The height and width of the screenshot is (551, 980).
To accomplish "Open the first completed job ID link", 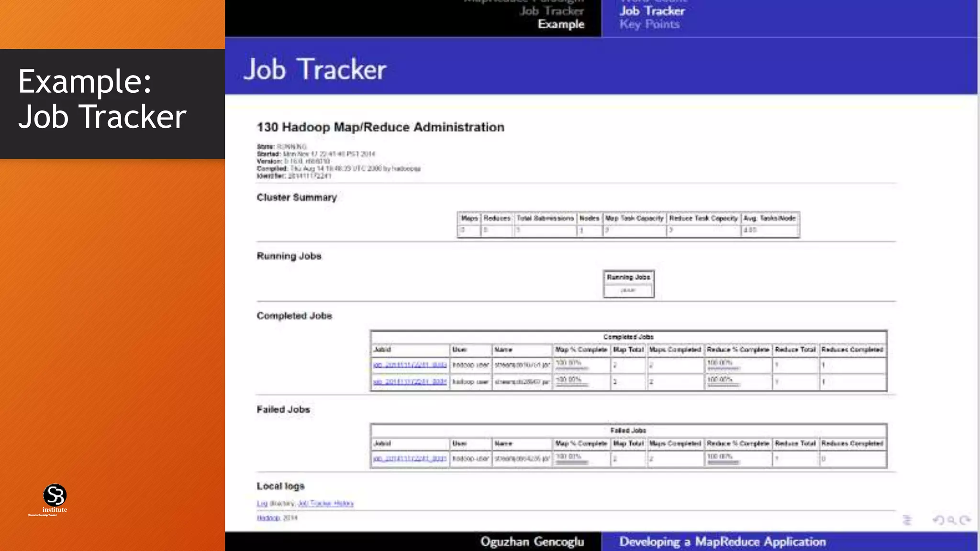I will point(410,365).
